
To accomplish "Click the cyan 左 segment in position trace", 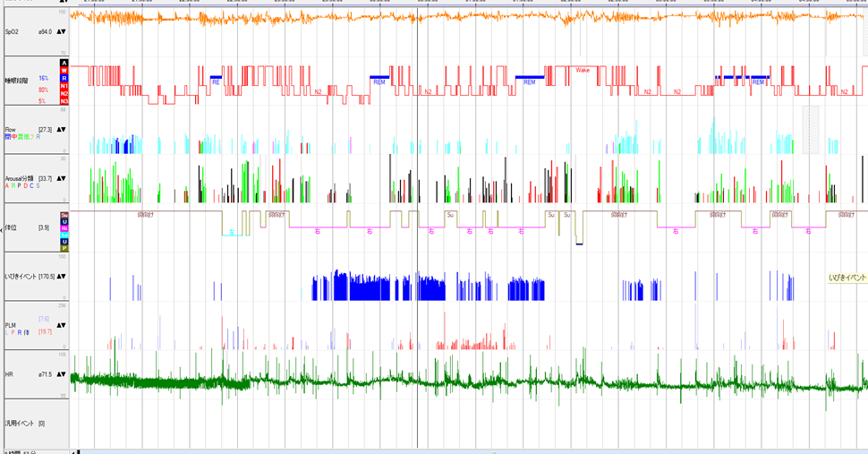I will pos(230,232).
